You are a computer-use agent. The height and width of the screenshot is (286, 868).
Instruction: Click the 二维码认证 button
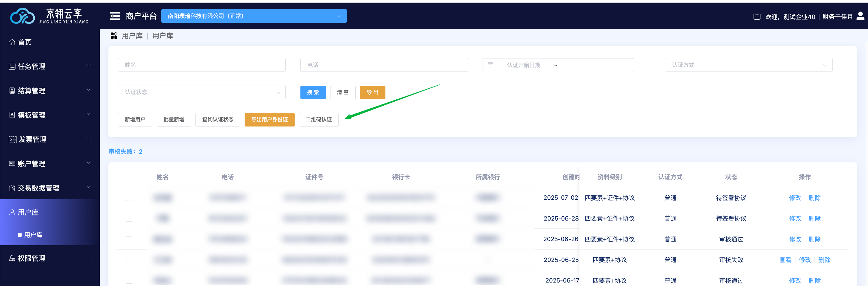[x=318, y=120]
